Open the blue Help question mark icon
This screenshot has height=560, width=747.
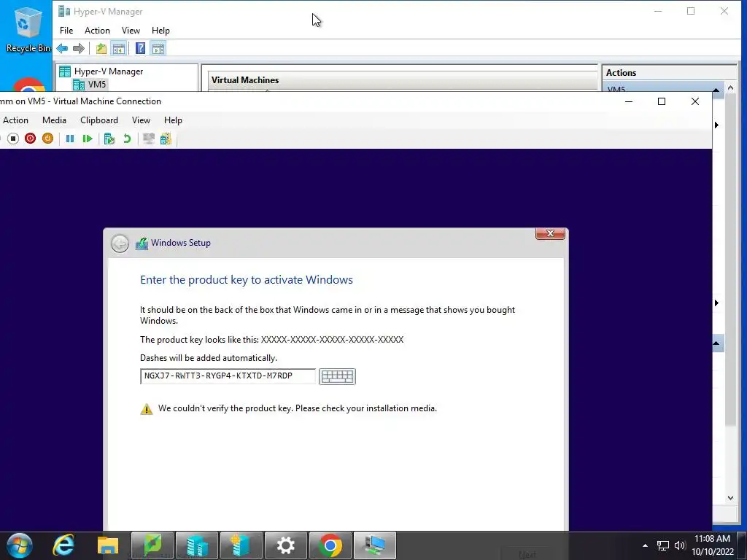tap(140, 48)
